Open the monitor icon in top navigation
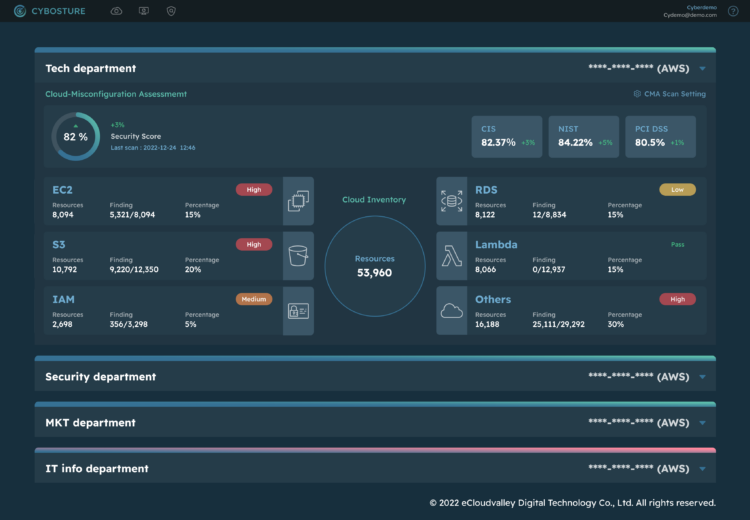The width and height of the screenshot is (750, 520). 144,11
